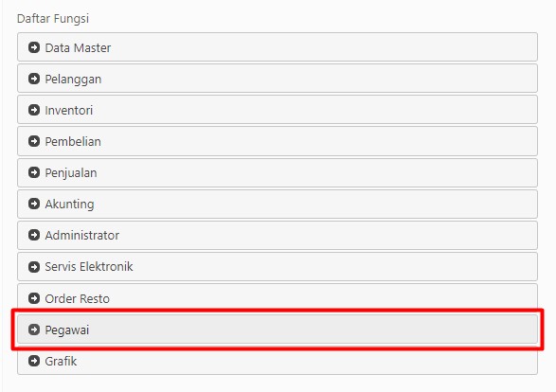Expand the Pelanggan function list
This screenshot has height=392, width=556.
point(278,79)
